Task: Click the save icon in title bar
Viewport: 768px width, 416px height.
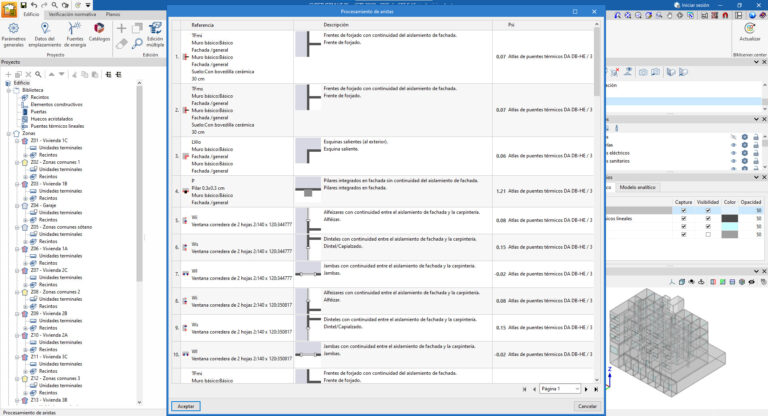Action: pos(23,5)
